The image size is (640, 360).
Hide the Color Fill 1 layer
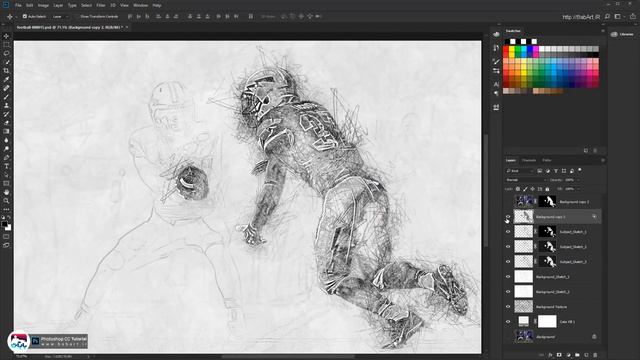(508, 322)
